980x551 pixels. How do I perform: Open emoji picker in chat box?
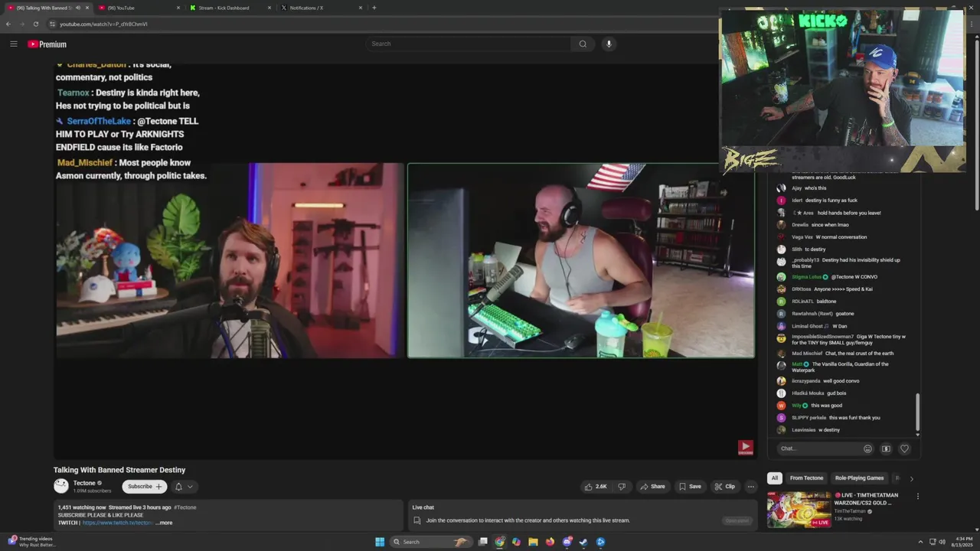click(867, 449)
